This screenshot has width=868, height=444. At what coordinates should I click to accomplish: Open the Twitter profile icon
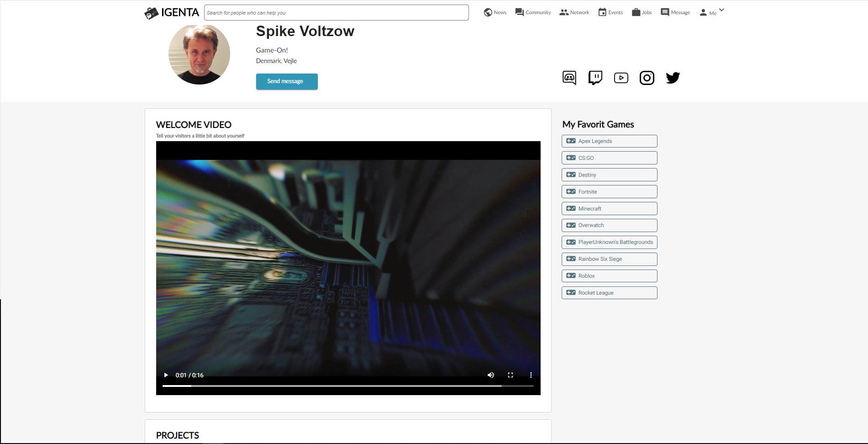click(x=673, y=78)
